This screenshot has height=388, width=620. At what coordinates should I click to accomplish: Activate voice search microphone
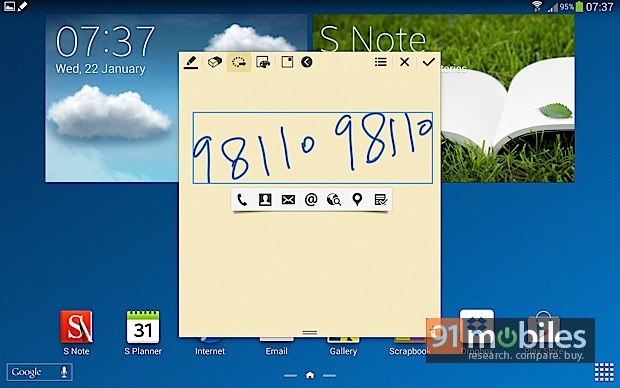coord(64,372)
